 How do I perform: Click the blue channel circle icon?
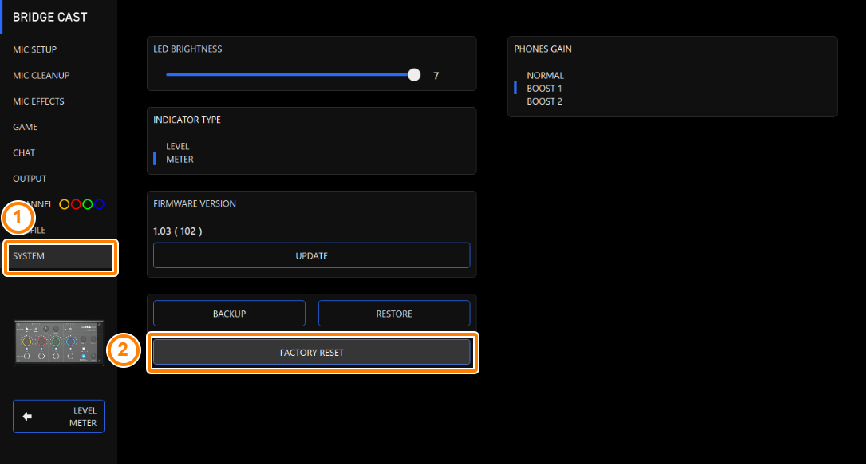(99, 204)
